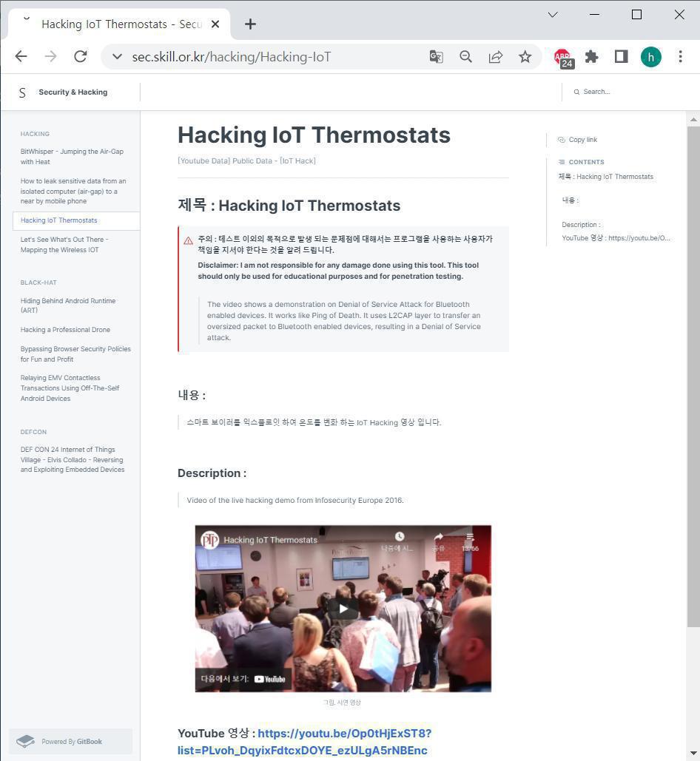Open the Adblock extension icon

(562, 57)
